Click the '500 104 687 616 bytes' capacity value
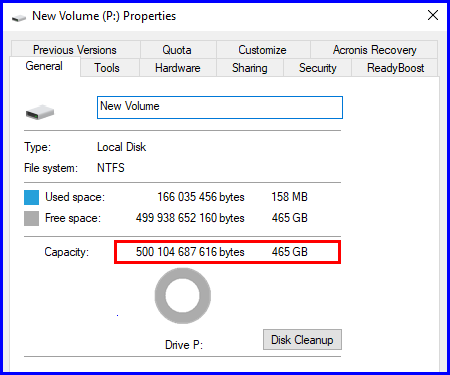450x375 pixels. pos(190,252)
